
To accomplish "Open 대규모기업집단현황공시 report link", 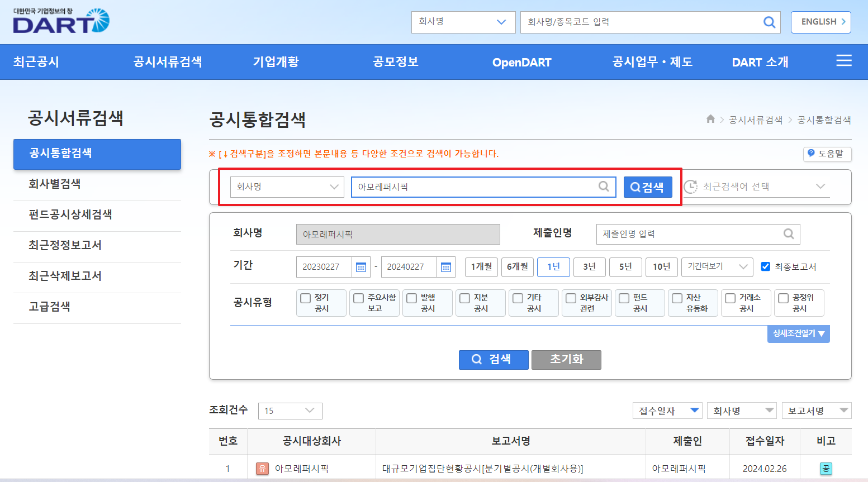I will pyautogui.click(x=483, y=469).
